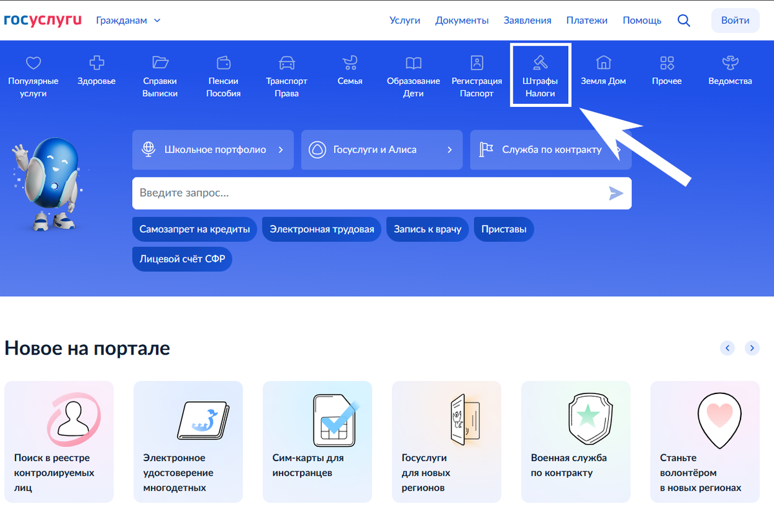Select the Запись к врачу chip

pos(428,230)
